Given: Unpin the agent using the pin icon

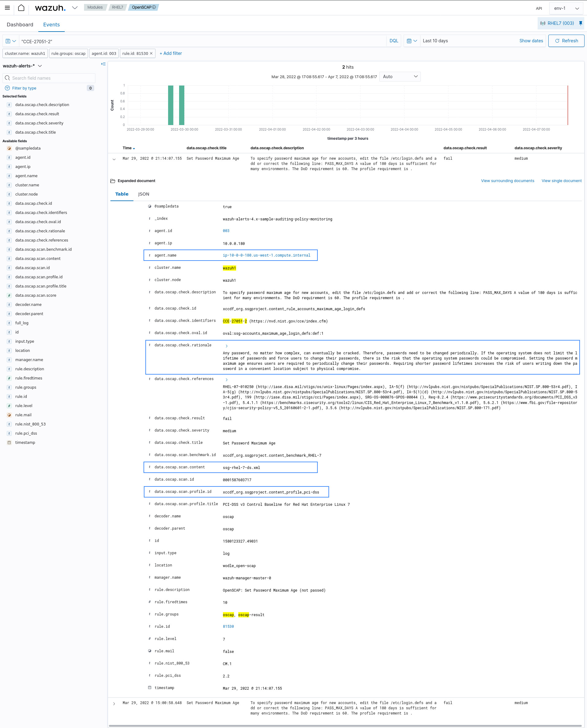Looking at the screenshot, I should click(580, 23).
